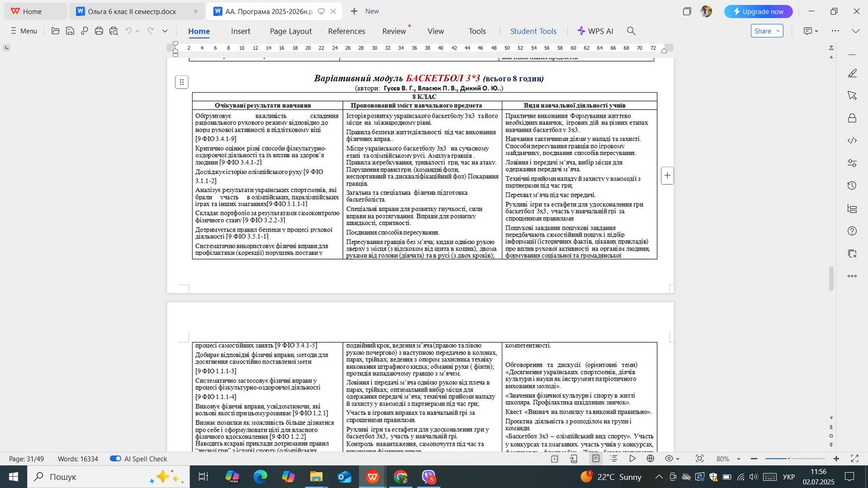This screenshot has height=488, width=868.
Task: Open a file with the folder icon
Action: pos(55,31)
